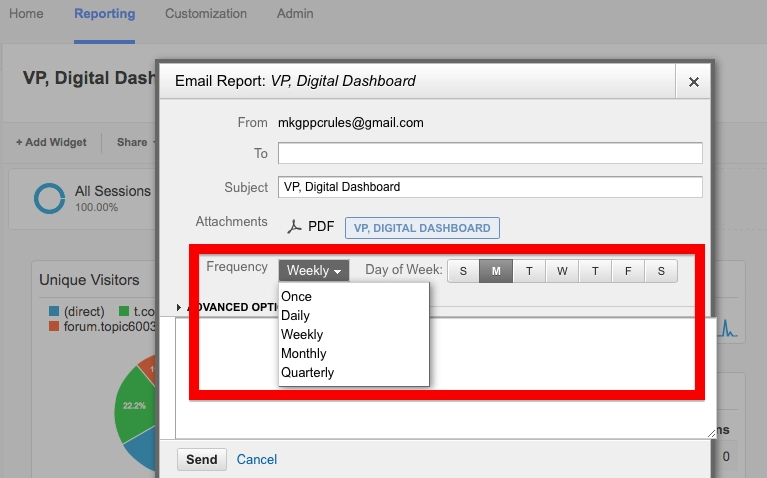Click into the To recipient field

click(x=490, y=153)
